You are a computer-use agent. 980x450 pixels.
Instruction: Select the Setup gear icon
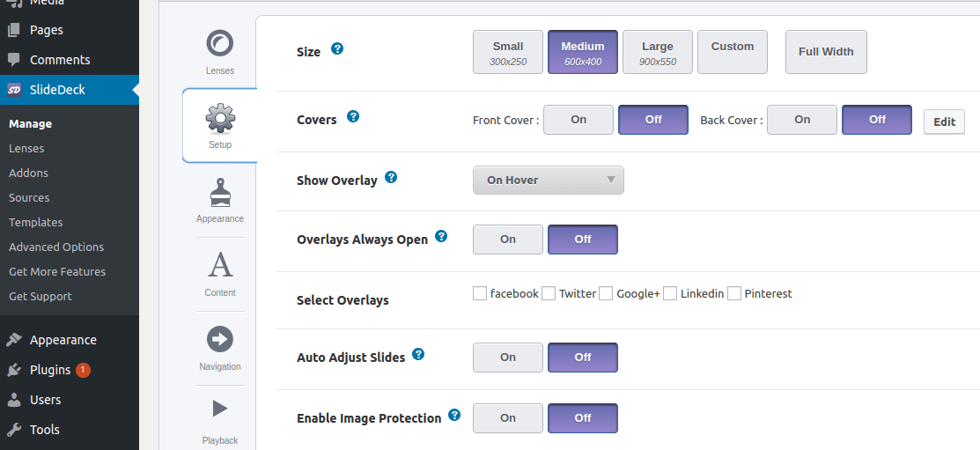tap(220, 119)
